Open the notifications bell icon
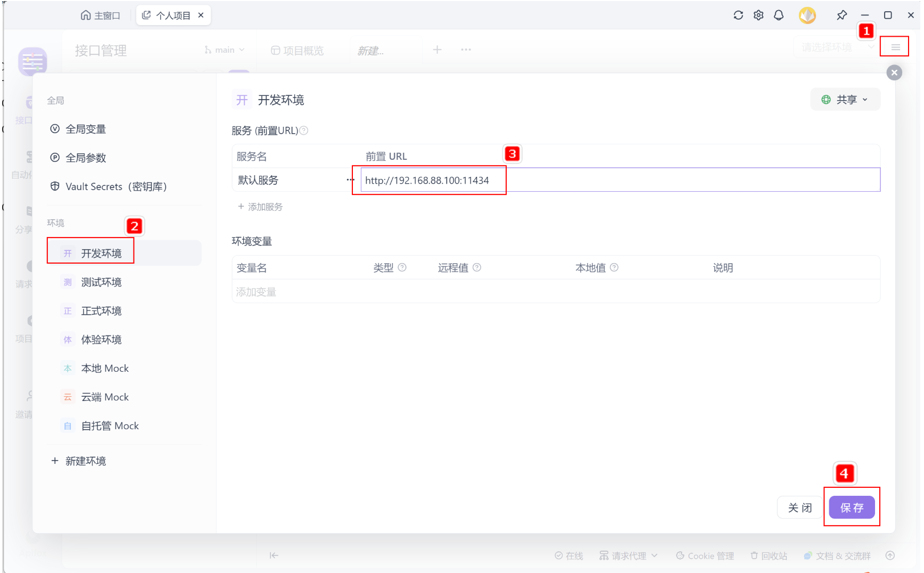Screen dimensions: 924x573 point(779,15)
